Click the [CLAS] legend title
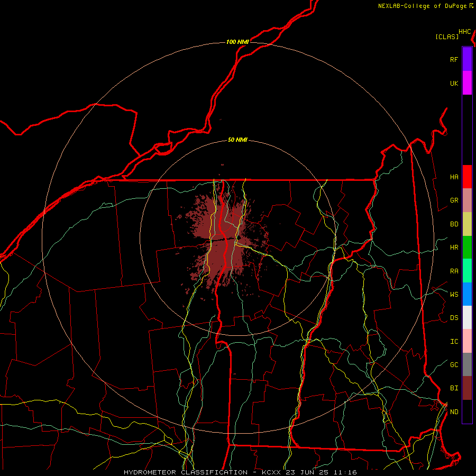The image size is (476, 476). (x=447, y=36)
